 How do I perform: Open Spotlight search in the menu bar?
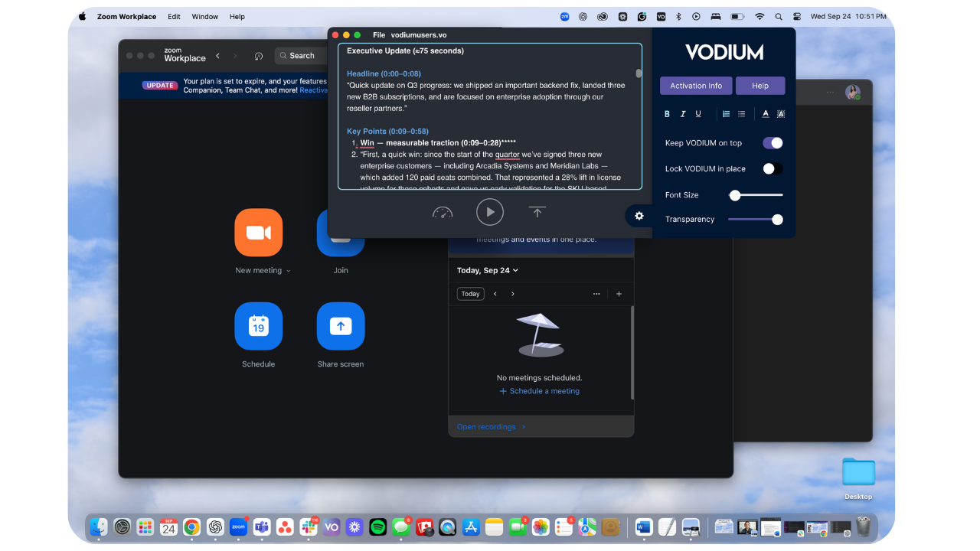pos(779,16)
